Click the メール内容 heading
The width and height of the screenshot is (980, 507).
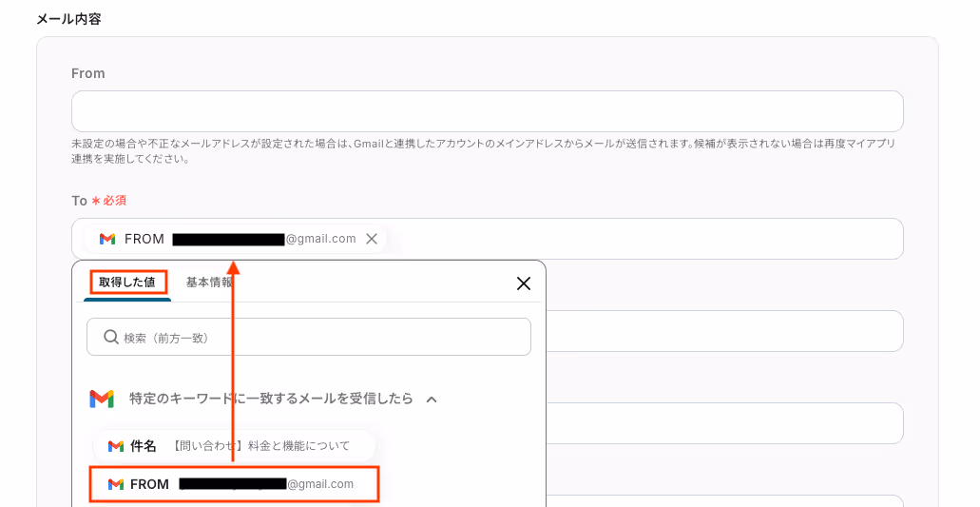[68, 19]
